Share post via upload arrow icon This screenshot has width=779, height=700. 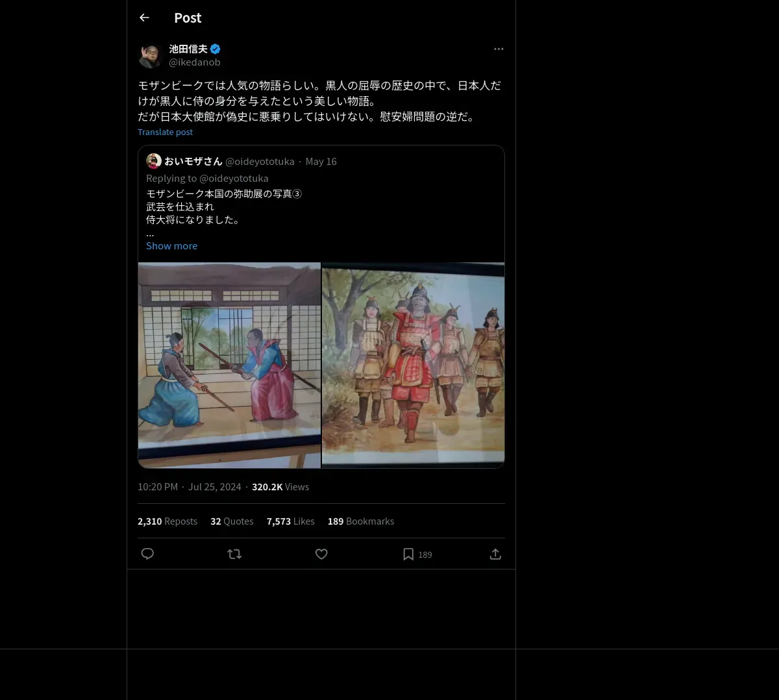(495, 554)
